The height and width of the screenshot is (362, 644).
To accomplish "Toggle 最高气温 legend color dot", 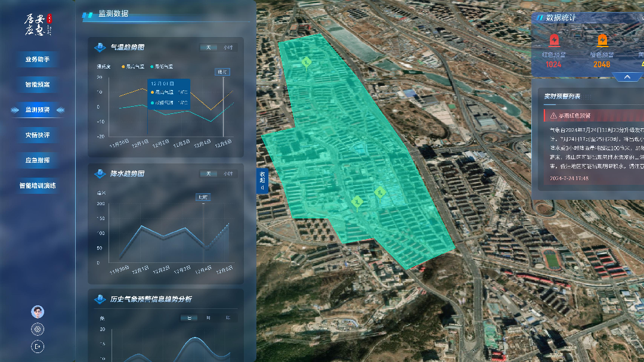I will click(x=123, y=66).
